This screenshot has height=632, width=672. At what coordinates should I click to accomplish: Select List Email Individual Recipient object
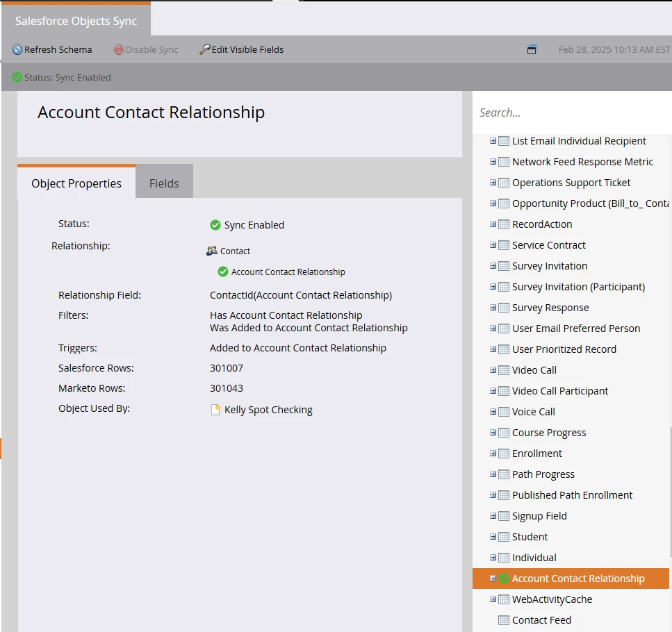tap(579, 141)
